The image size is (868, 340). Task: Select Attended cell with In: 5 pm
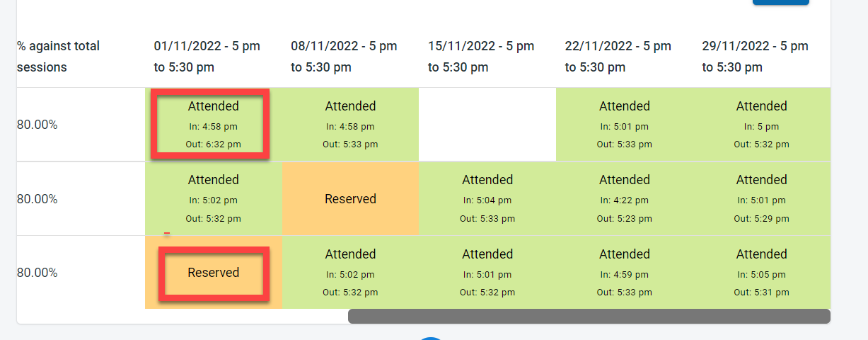coord(761,124)
